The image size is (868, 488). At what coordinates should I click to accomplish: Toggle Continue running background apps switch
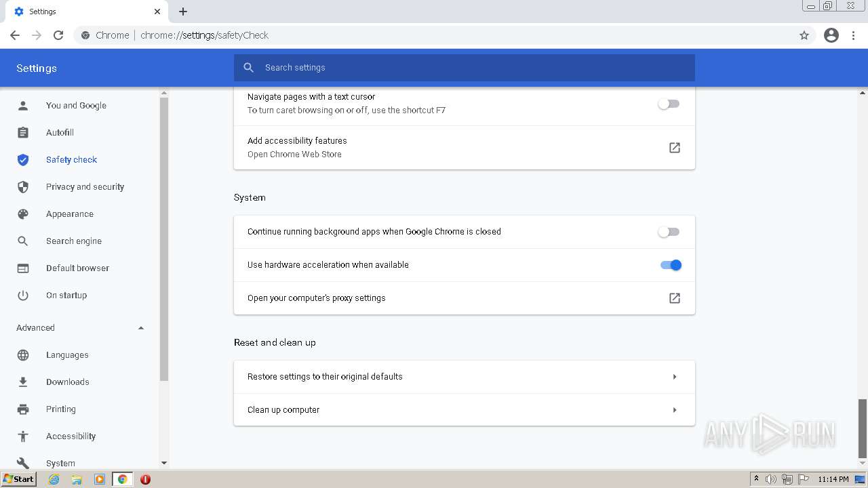coord(669,232)
